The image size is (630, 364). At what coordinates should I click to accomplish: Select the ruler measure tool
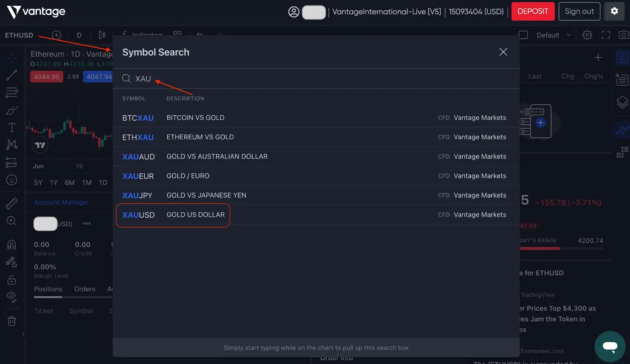11,203
